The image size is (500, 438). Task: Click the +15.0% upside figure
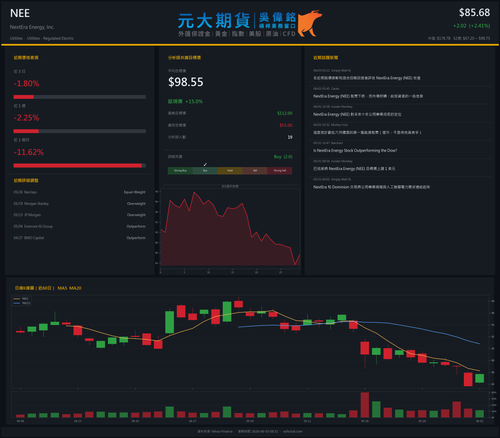194,101
